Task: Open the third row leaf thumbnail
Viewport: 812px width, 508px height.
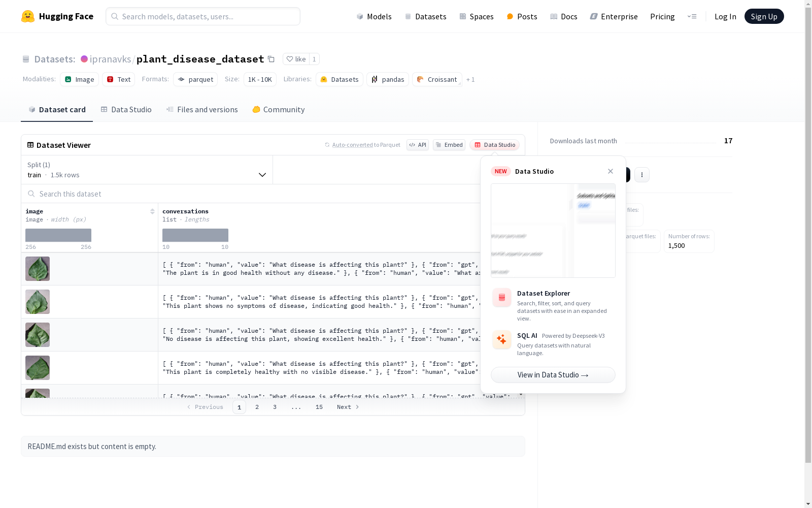Action: click(x=38, y=335)
